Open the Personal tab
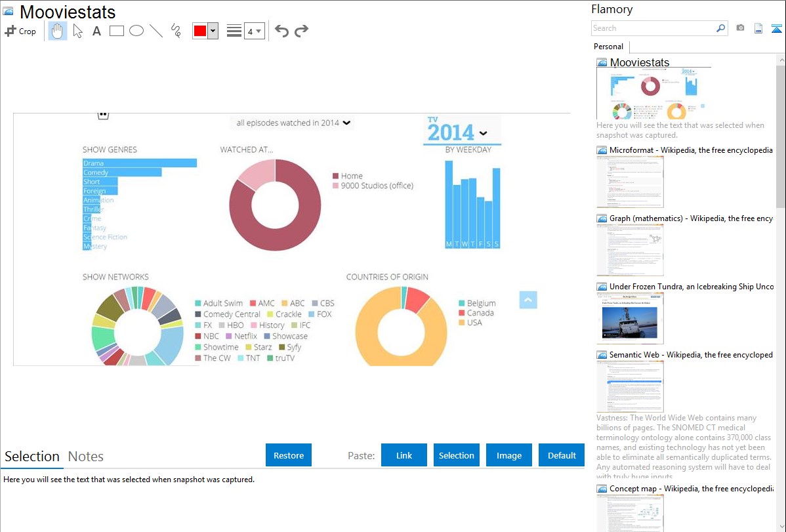 point(608,47)
